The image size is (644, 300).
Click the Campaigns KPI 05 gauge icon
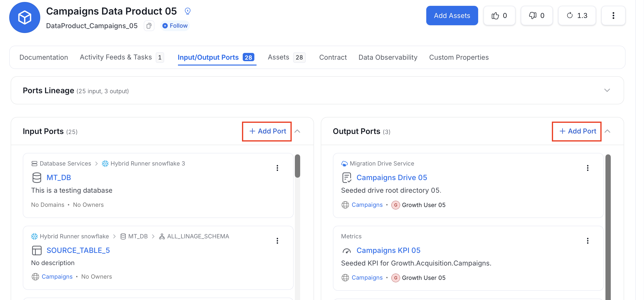click(x=346, y=251)
